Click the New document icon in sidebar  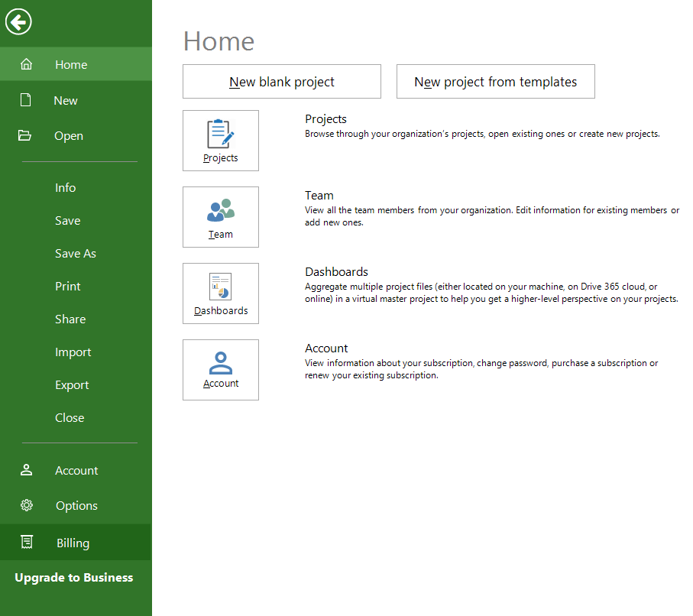[x=26, y=100]
